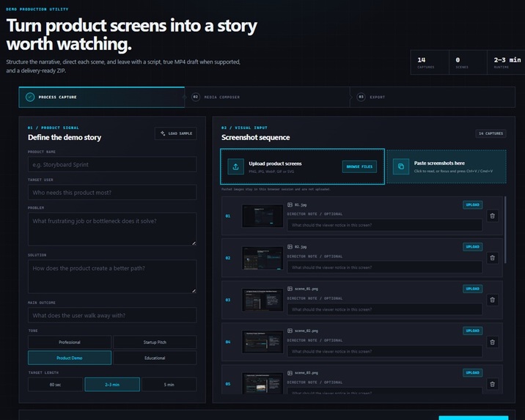Delete scene_03.png with trash icon
The image size is (525, 420).
[492, 384]
